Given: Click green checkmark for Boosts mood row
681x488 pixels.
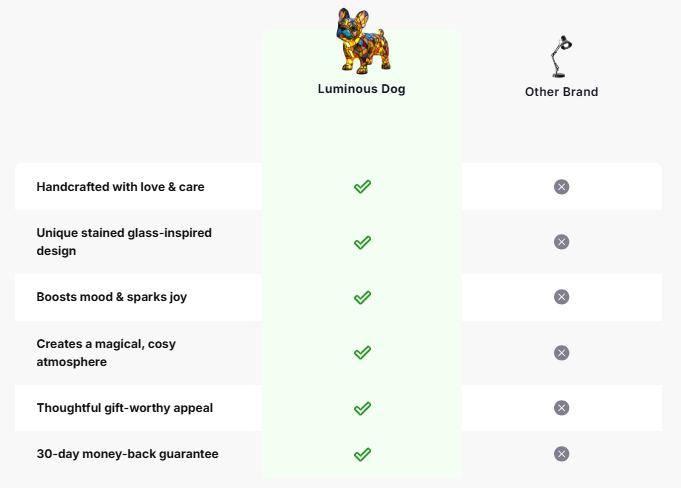Looking at the screenshot, I should point(362,297).
